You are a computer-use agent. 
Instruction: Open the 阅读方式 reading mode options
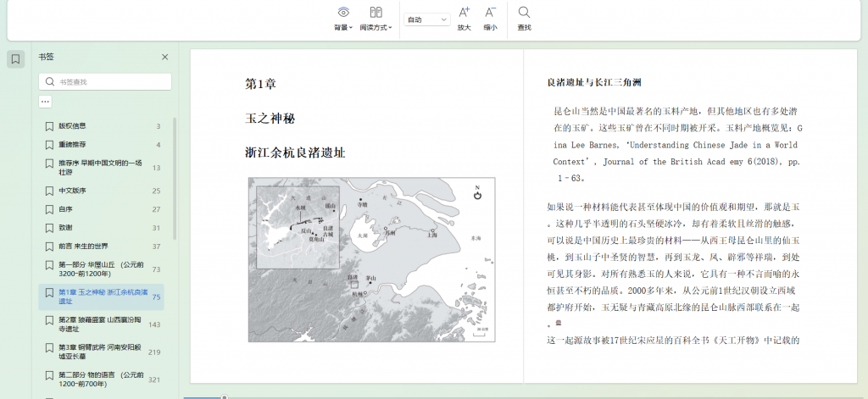click(x=376, y=19)
